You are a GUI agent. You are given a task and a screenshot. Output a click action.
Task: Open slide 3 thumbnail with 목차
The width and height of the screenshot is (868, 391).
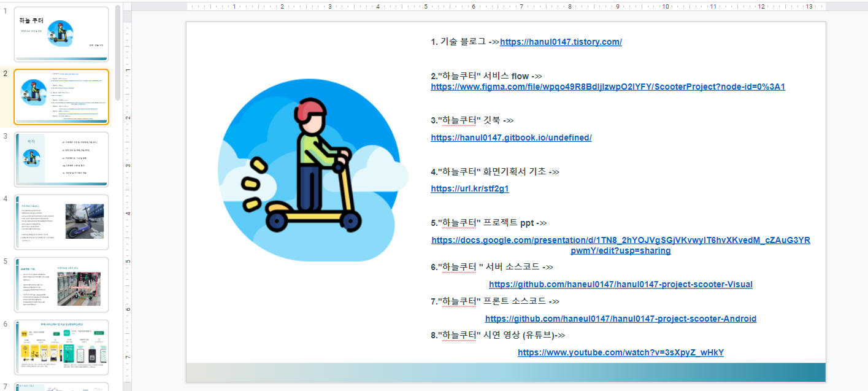[x=61, y=160]
